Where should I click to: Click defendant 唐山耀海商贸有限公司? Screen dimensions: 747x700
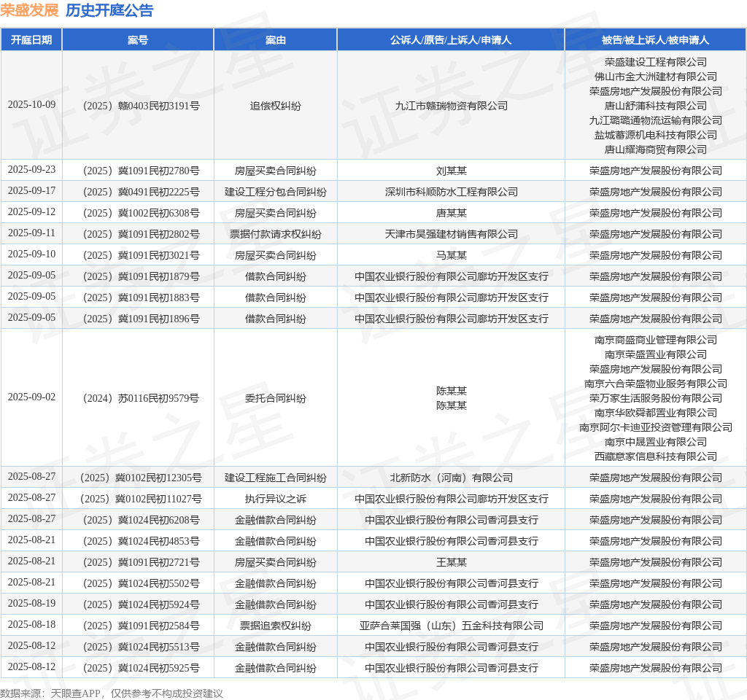(656, 149)
